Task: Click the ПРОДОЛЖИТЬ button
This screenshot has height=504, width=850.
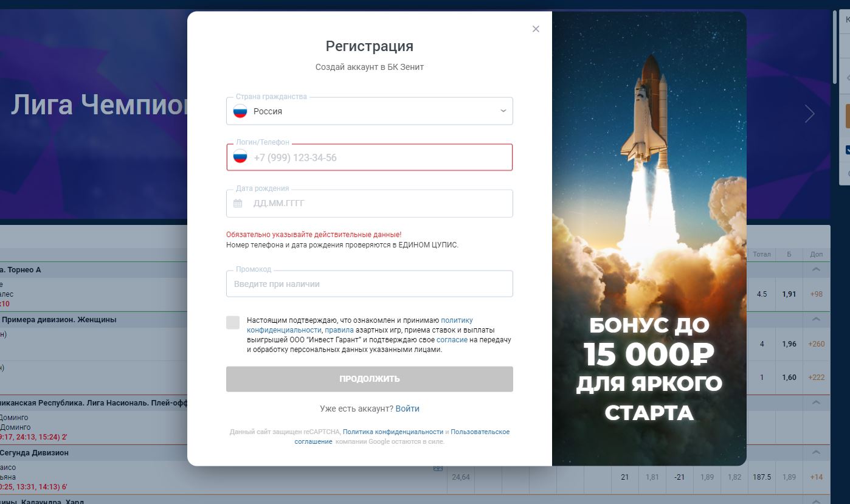Action: coord(370,379)
